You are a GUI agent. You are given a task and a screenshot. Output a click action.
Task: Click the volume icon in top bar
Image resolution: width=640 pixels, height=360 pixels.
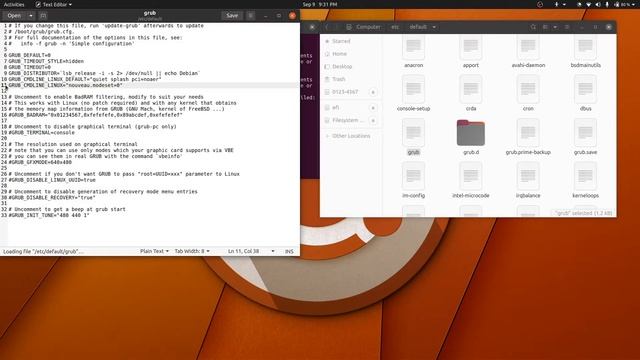coord(598,4)
